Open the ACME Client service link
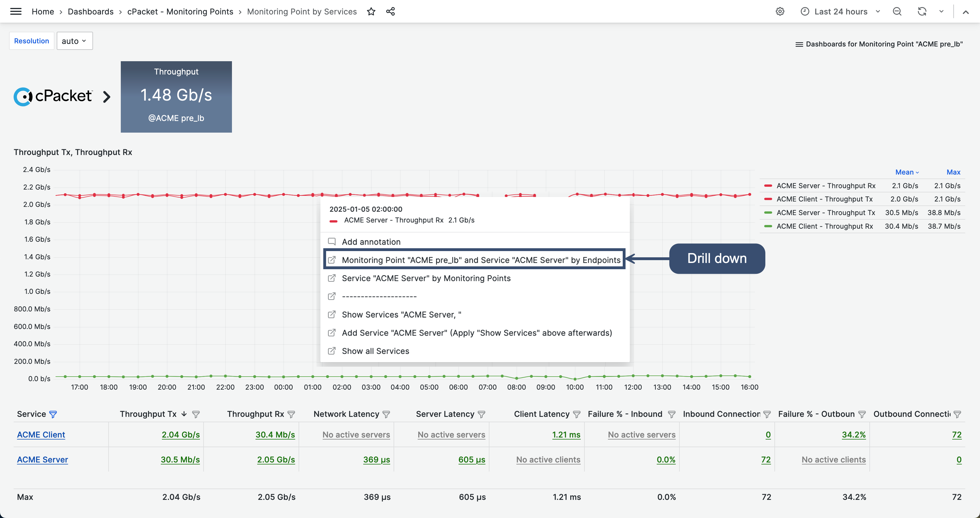Image resolution: width=980 pixels, height=518 pixels. (x=41, y=434)
